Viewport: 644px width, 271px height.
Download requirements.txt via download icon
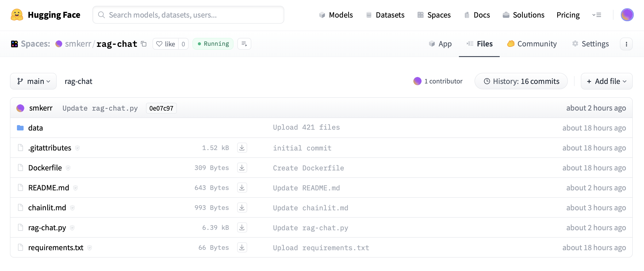pyautogui.click(x=242, y=248)
